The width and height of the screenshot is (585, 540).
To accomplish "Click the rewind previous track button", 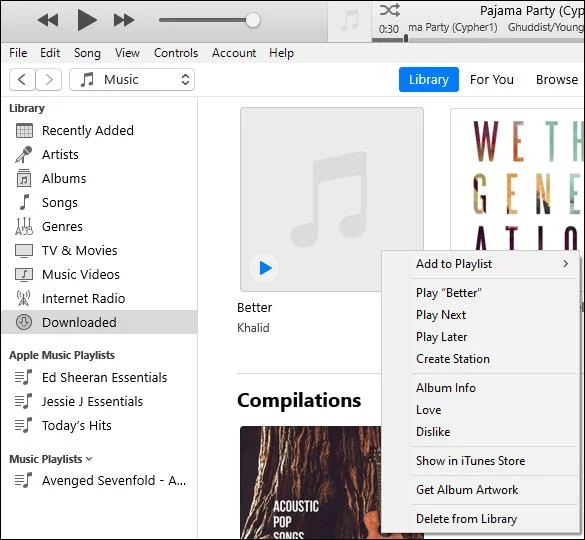I will click(x=48, y=20).
